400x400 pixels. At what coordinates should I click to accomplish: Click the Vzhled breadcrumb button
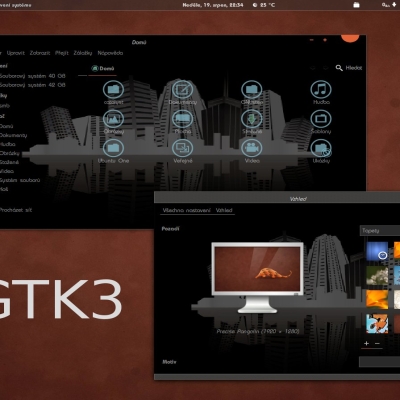pyautogui.click(x=224, y=210)
